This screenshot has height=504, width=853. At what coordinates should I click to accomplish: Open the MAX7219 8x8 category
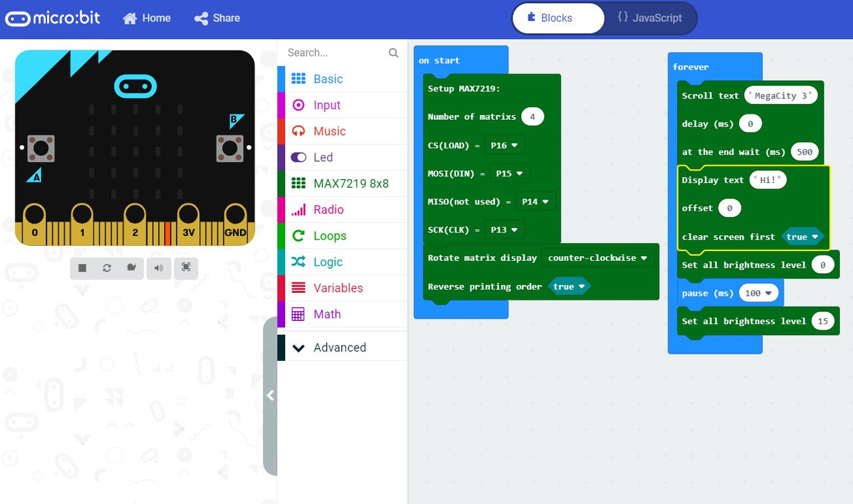pos(342,183)
